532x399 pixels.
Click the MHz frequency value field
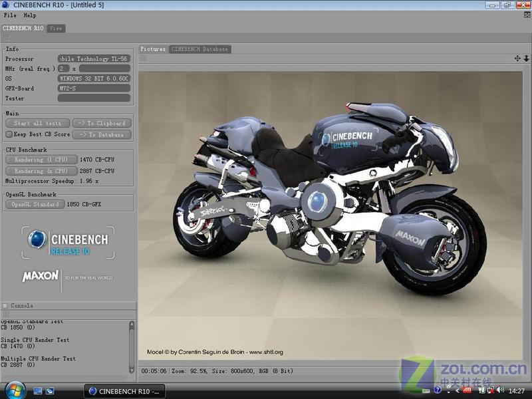[104, 68]
